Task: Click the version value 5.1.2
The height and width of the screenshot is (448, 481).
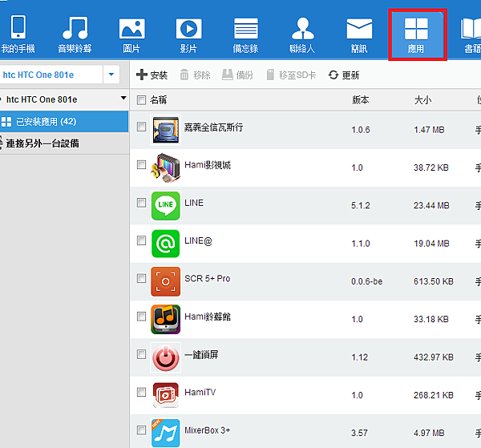Action: pos(361,205)
